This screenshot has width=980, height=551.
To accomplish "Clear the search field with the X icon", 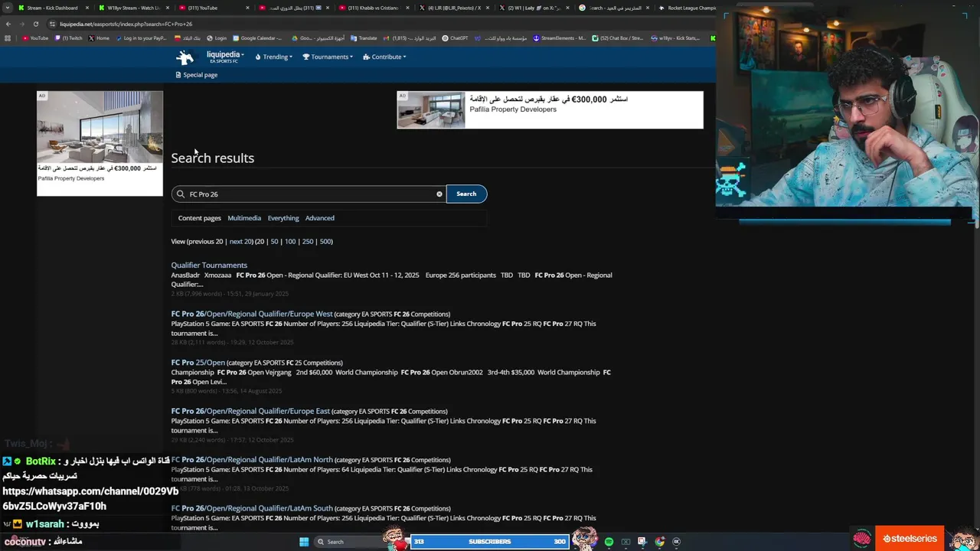I will [439, 194].
